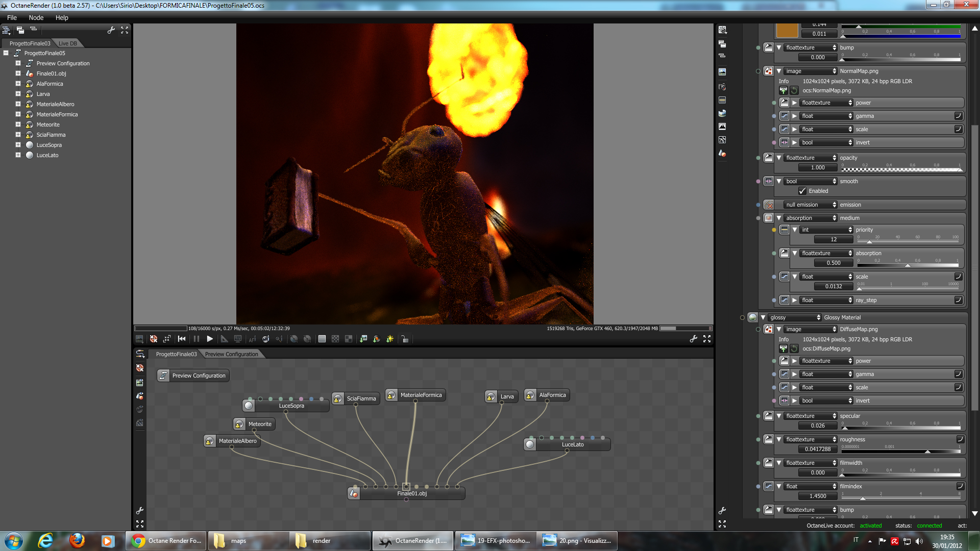
Task: Click the viewport lock icon
Action: tap(405, 339)
